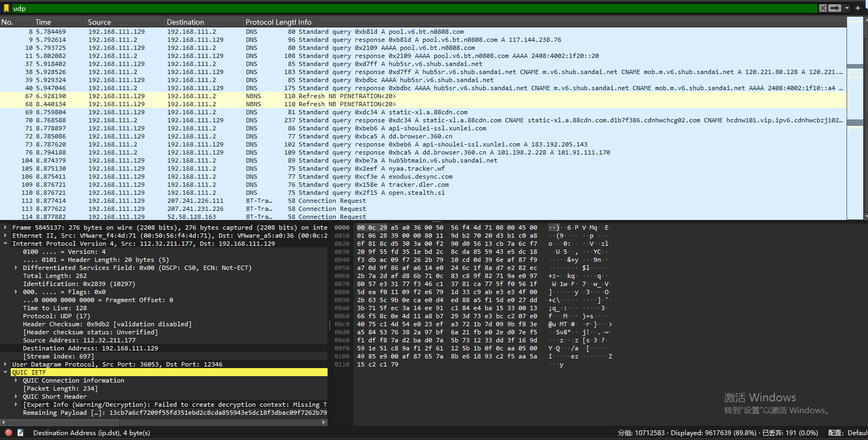Image resolution: width=868 pixels, height=440 pixels.
Task: Expand the Differentiated Services Field entry
Action: 16,268
